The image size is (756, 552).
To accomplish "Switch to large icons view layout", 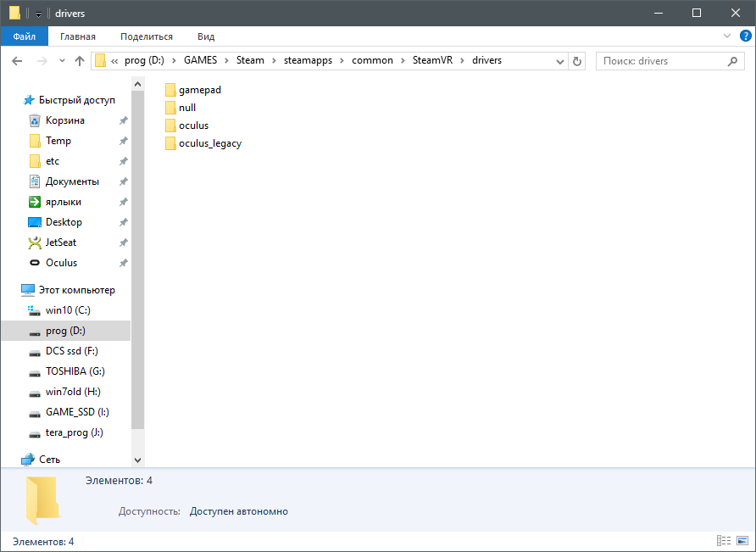I will (x=742, y=541).
